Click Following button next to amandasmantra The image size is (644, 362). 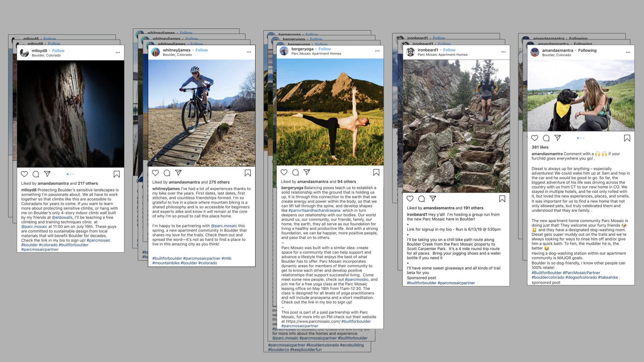[x=587, y=50]
